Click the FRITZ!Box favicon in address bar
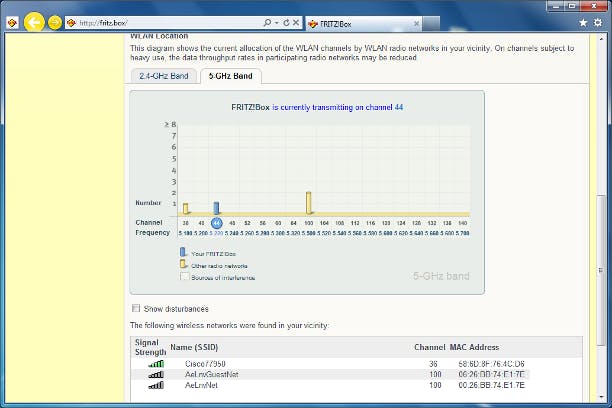Image resolution: width=612 pixels, height=408 pixels. click(x=71, y=23)
